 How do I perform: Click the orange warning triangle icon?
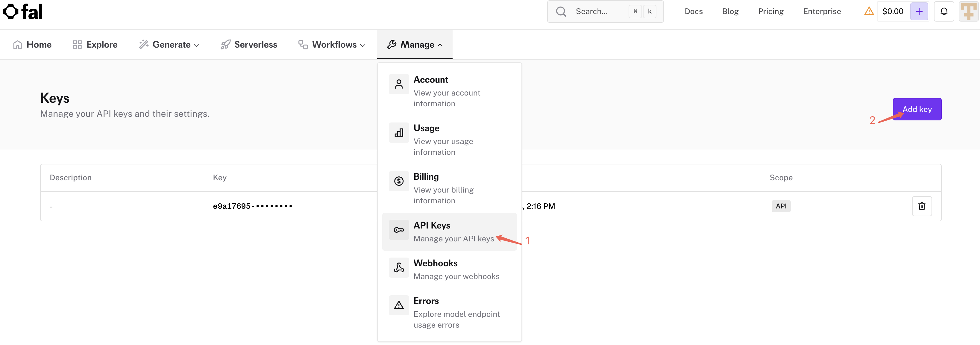pyautogui.click(x=869, y=11)
